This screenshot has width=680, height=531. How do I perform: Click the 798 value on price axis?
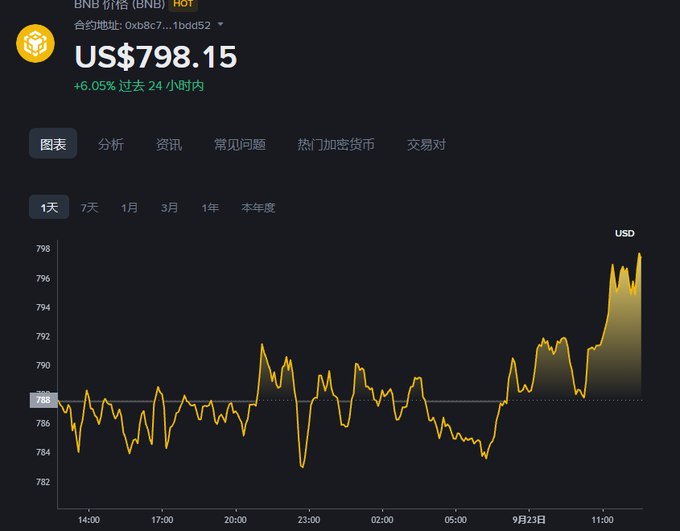pyautogui.click(x=43, y=249)
